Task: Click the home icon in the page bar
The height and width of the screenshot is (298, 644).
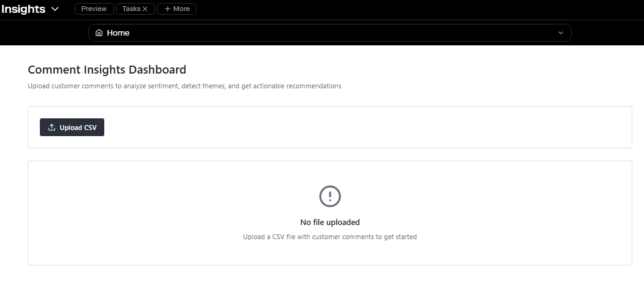Action: coord(99,33)
